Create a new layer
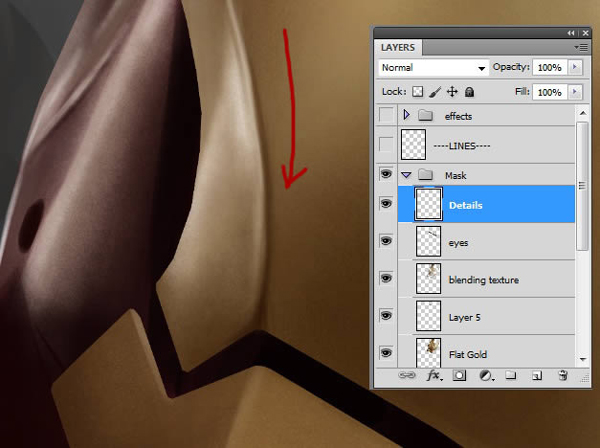 pos(537,376)
